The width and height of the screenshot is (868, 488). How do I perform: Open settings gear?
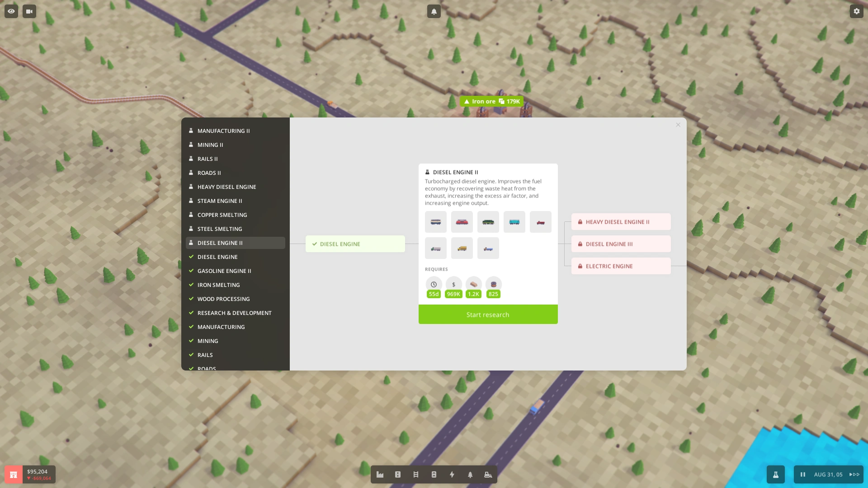(856, 11)
